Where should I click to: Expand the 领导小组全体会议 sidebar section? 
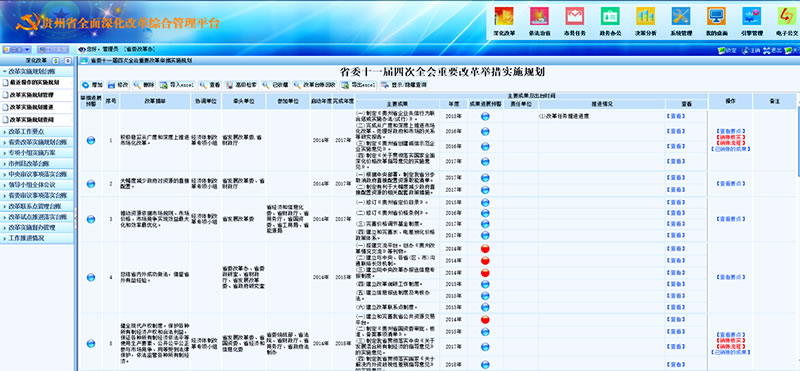[37, 185]
